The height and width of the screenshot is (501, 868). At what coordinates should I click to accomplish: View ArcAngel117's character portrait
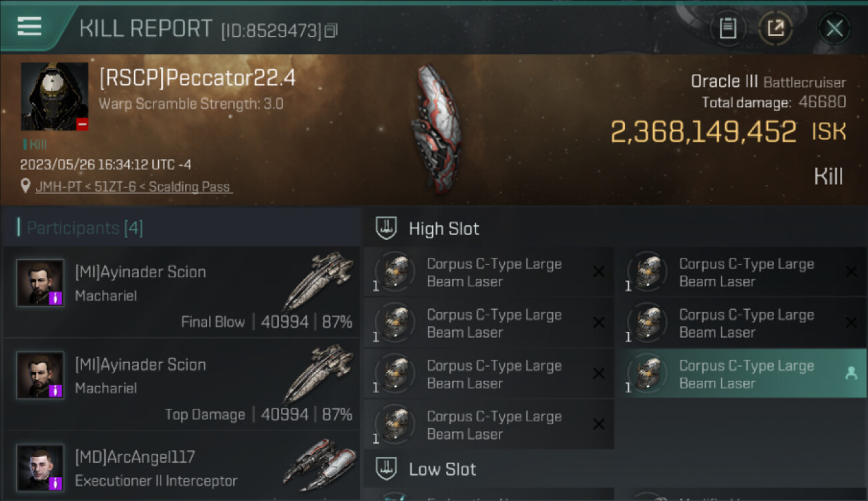click(40, 468)
